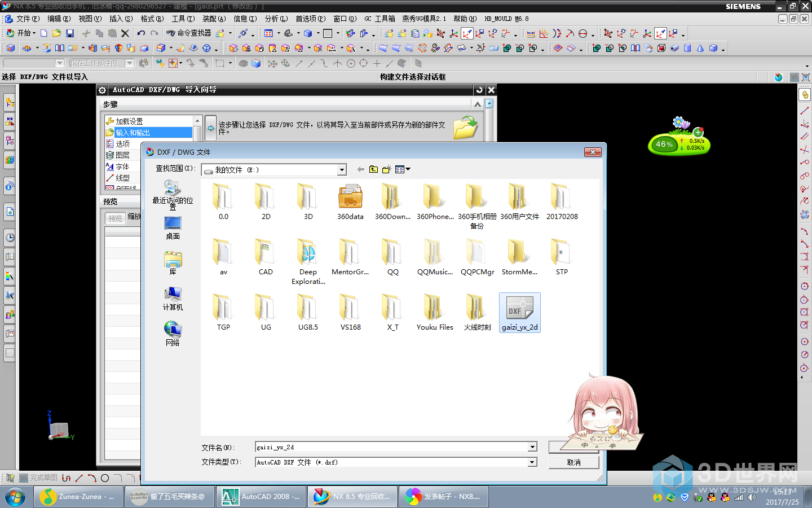
Task: Close the DXF / DWG 文件 dialog
Action: coord(592,152)
